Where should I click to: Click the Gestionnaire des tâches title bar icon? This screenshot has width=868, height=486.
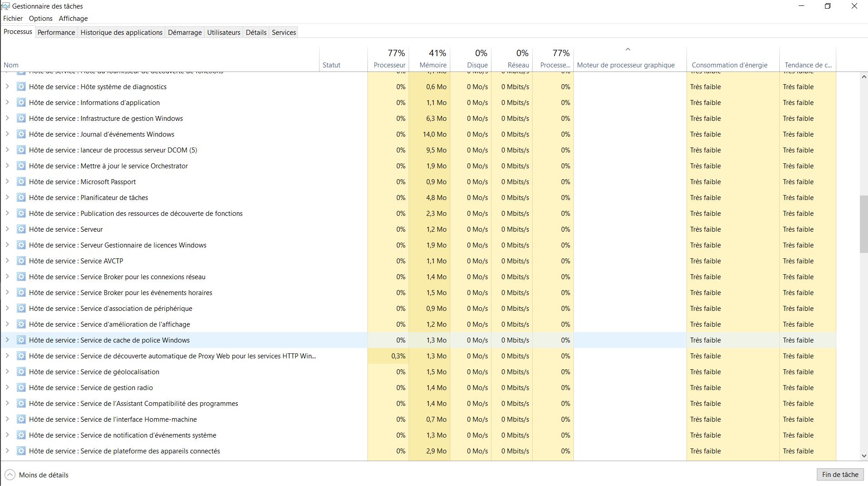(x=5, y=6)
